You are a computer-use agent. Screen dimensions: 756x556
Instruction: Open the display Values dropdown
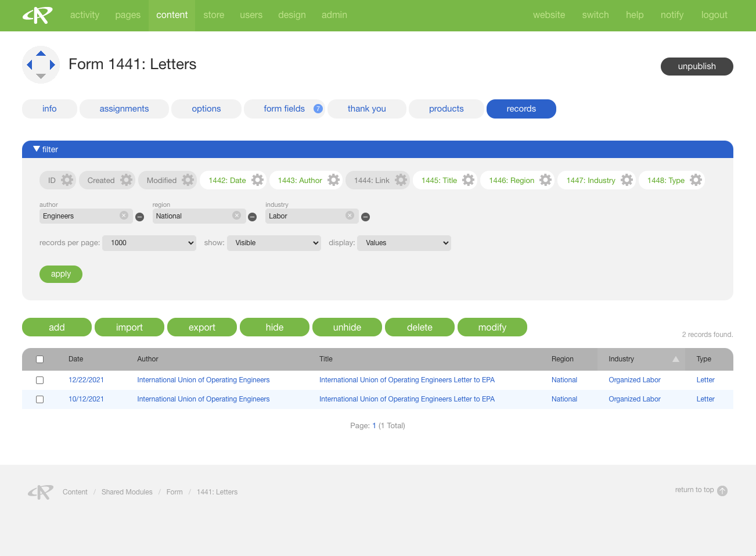click(404, 243)
